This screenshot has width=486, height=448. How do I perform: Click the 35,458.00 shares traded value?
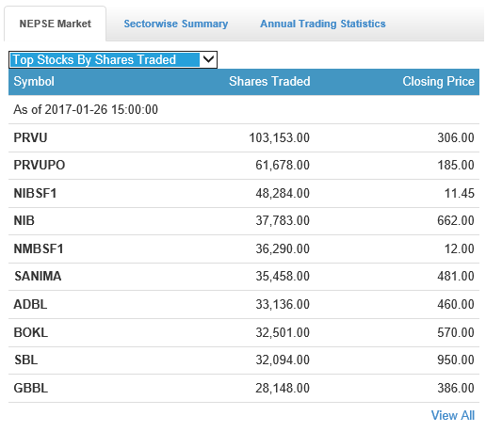[283, 276]
